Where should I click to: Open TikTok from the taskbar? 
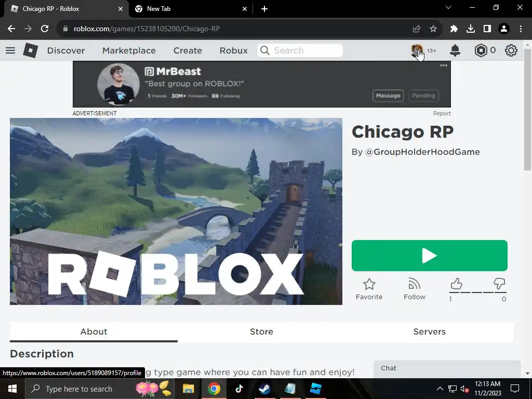239,389
